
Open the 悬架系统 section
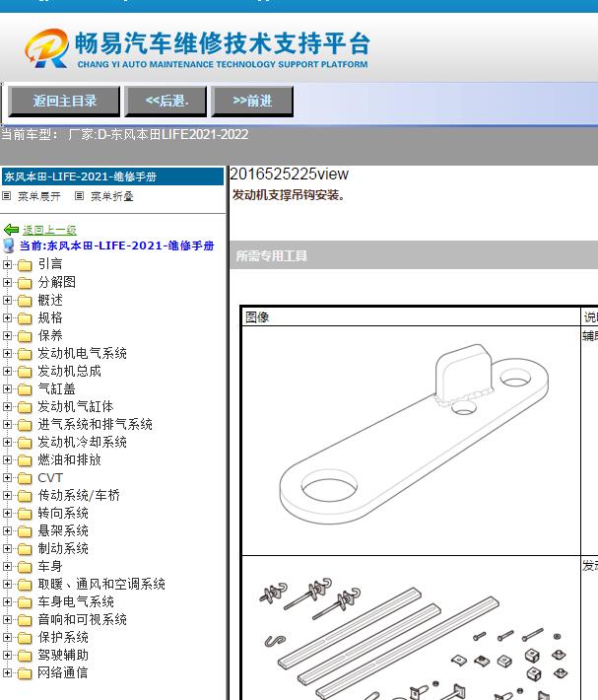(x=63, y=530)
